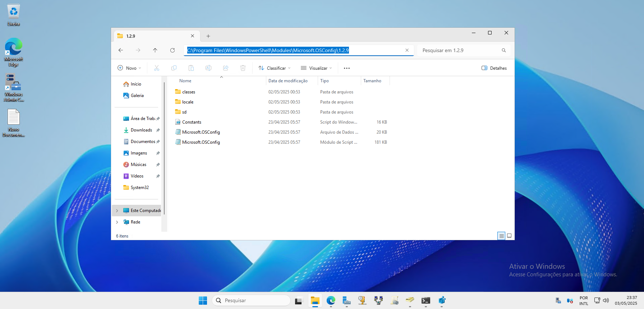
Task: Open System32 in the sidebar
Action: (x=139, y=188)
